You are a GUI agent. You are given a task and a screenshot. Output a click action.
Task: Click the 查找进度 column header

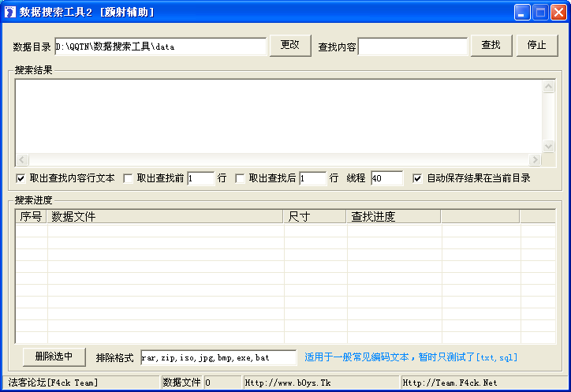tap(394, 217)
